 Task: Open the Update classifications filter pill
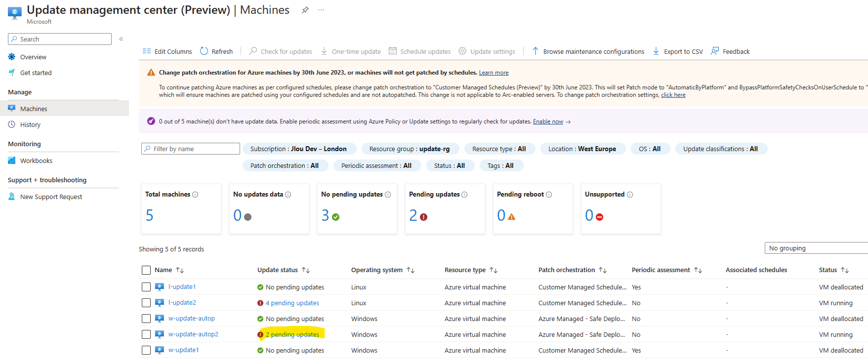point(721,149)
